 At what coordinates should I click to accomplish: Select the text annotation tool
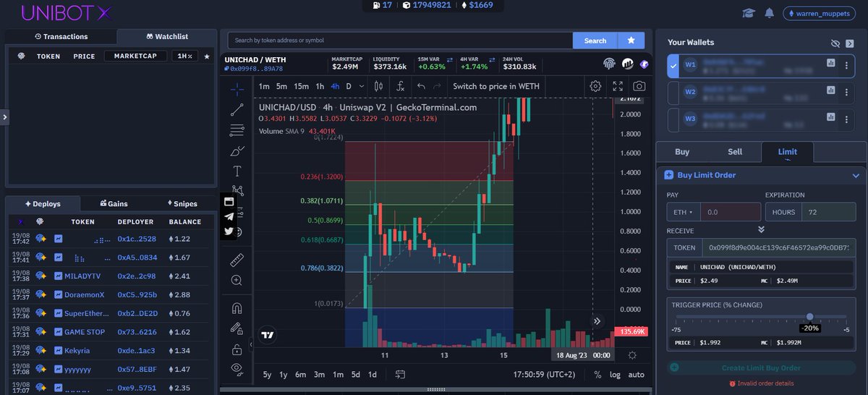237,171
